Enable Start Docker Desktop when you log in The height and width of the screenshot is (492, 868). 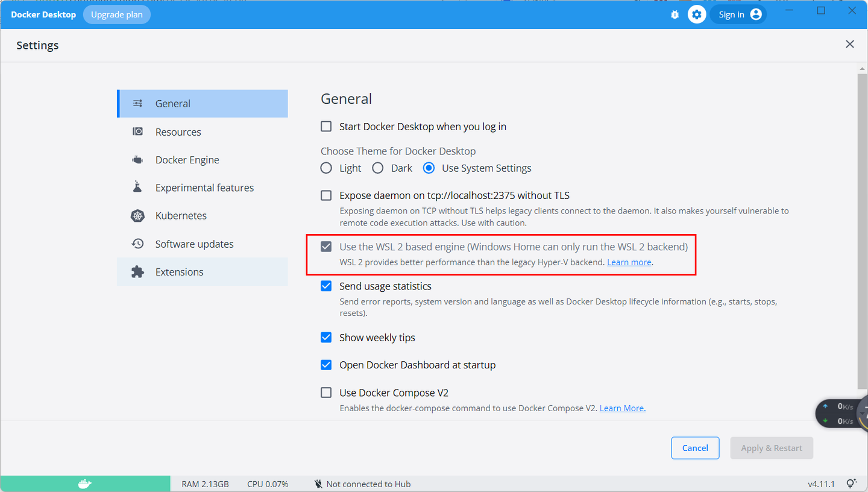pos(326,126)
